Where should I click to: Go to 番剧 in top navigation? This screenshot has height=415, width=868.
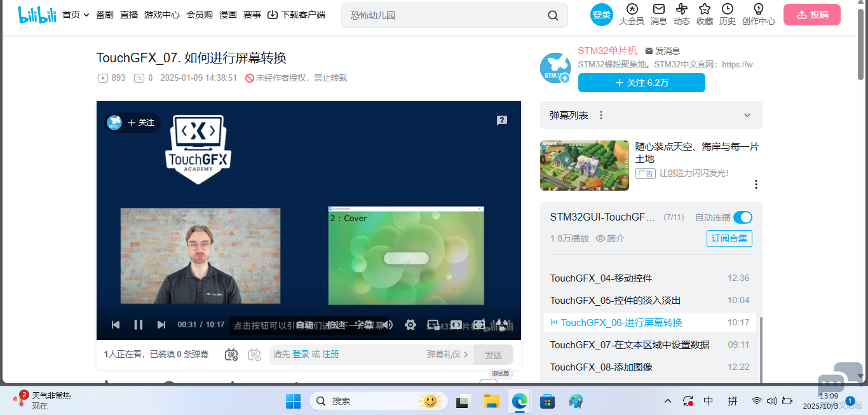[105, 15]
